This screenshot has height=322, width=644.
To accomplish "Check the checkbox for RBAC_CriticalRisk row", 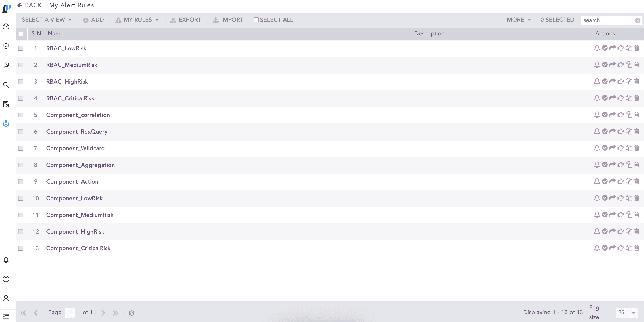I will point(21,98).
